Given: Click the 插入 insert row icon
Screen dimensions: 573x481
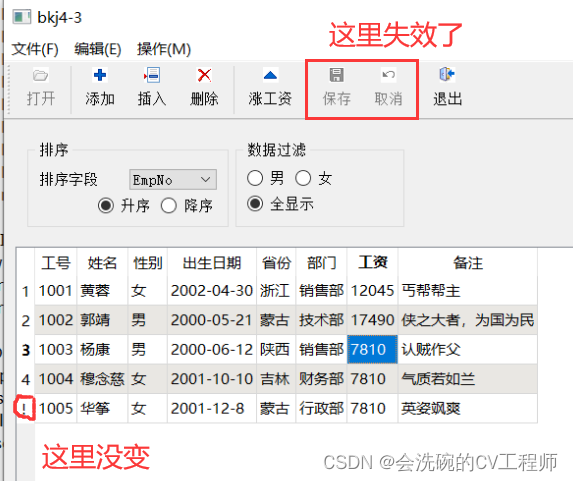Looking at the screenshot, I should click(x=152, y=75).
